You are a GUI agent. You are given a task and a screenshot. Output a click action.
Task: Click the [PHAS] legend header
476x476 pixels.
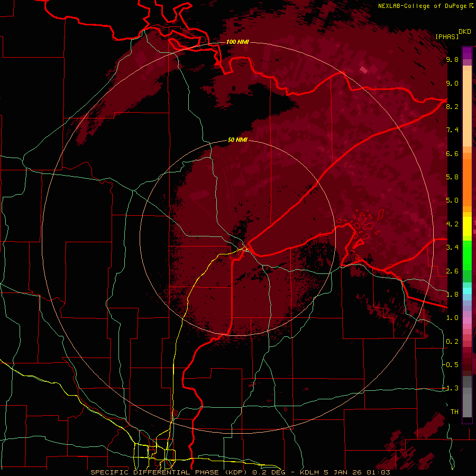click(x=447, y=36)
